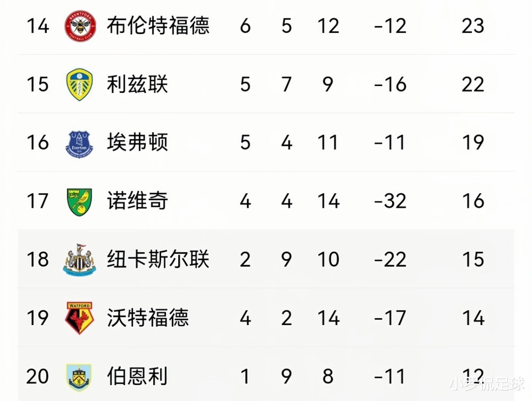
Task: Click the 小罗侃足球 watermark
Action: tap(487, 384)
